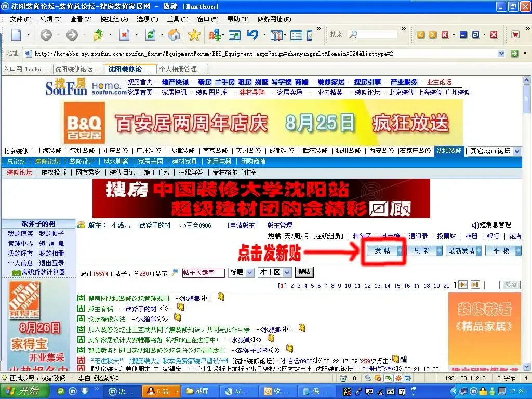532x399 pixels.
Task: Click the 申请版主 link
Action: click(243, 225)
